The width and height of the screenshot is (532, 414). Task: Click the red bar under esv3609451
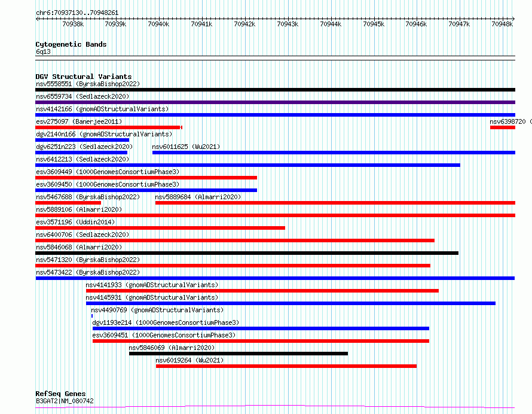tap(261, 342)
